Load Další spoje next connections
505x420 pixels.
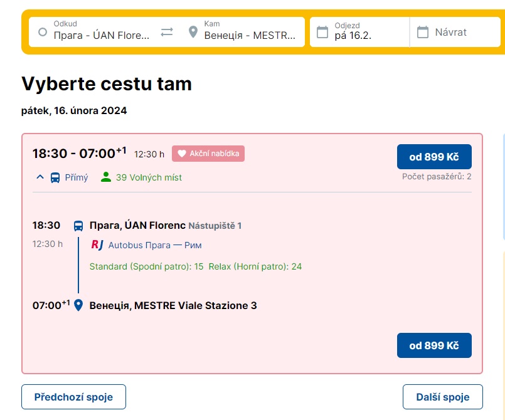pos(442,397)
